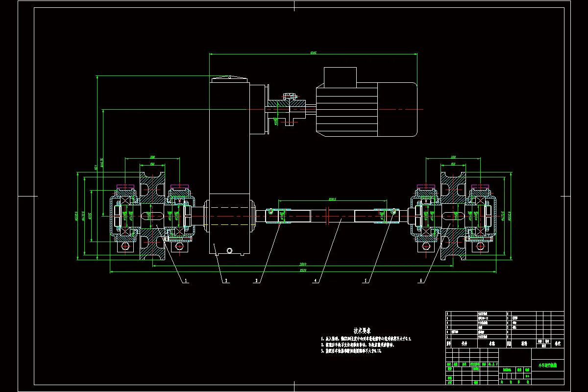Select the part balloon number 4
Viewport: 588px width, 392px height.
pos(316,281)
